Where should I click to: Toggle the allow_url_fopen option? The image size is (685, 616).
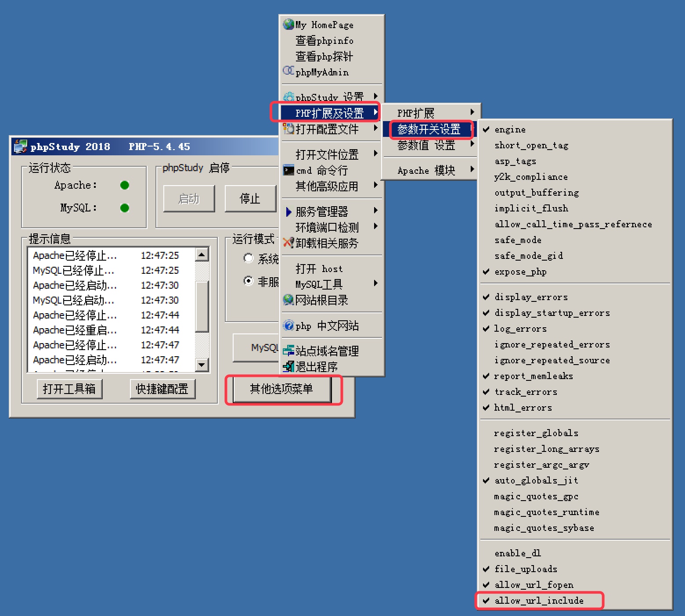tap(575, 585)
